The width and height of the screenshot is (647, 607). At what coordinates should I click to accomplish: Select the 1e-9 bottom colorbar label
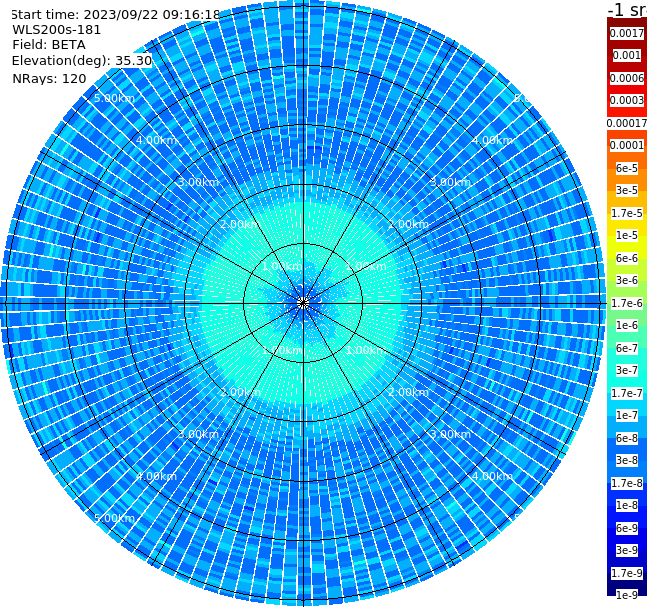tap(626, 595)
